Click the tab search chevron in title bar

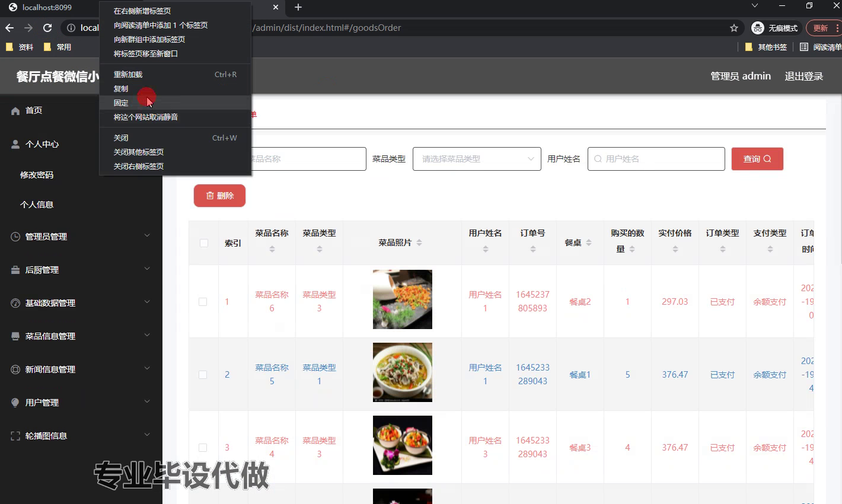(755, 6)
